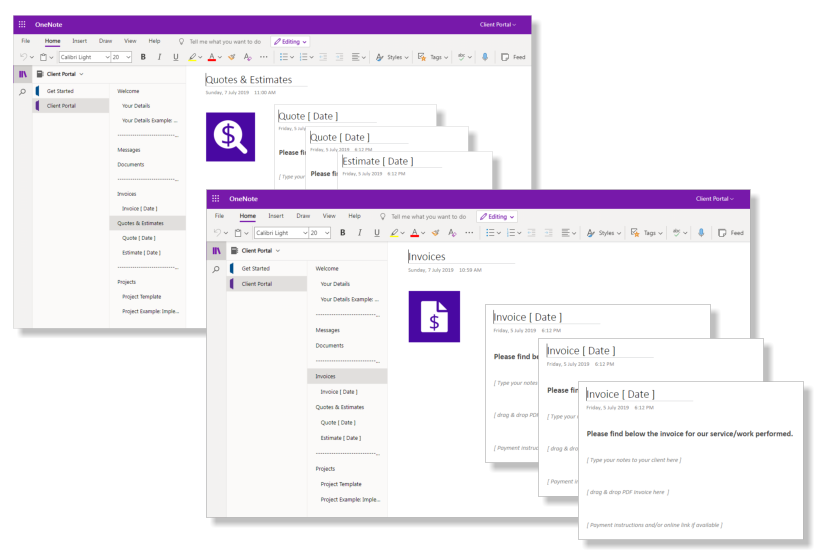This screenshot has height=560, width=820.
Task: Open the spell check dropdown in the front window
Action: pos(679,233)
